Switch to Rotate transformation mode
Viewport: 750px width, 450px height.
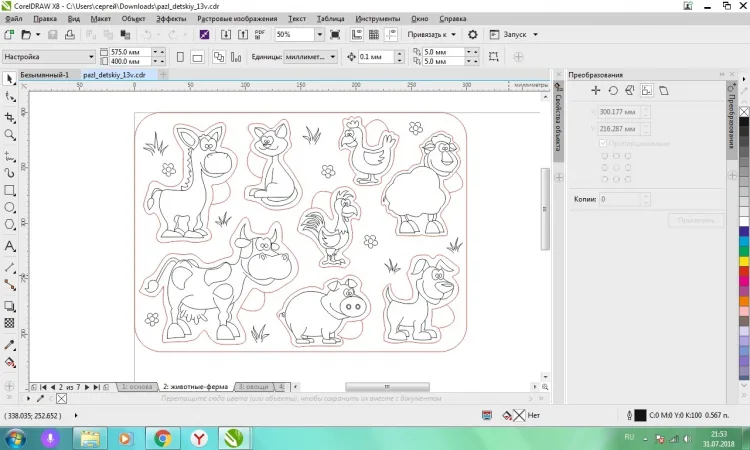[x=613, y=90]
